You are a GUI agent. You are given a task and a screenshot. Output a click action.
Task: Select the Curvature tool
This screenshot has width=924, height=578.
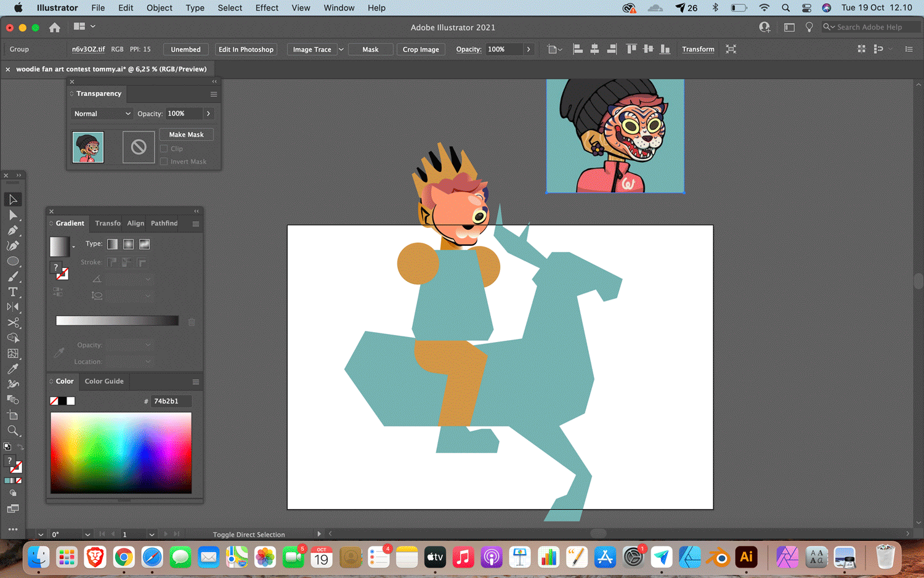(x=13, y=246)
